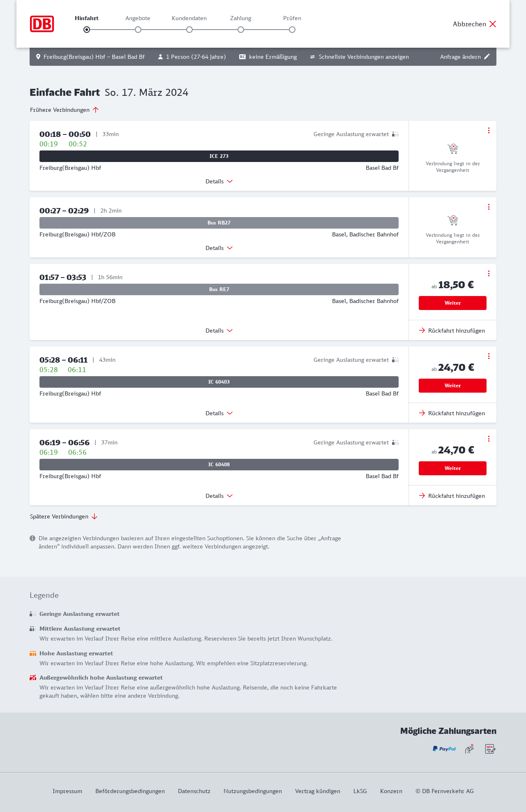This screenshot has height=812, width=526.
Task: Load Spätere Verbindungen
Action: point(63,516)
